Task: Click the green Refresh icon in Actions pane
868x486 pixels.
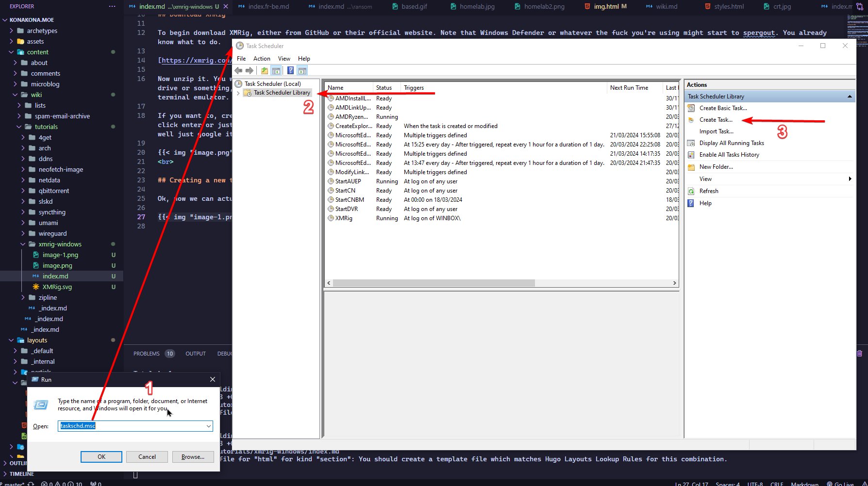Action: click(691, 191)
